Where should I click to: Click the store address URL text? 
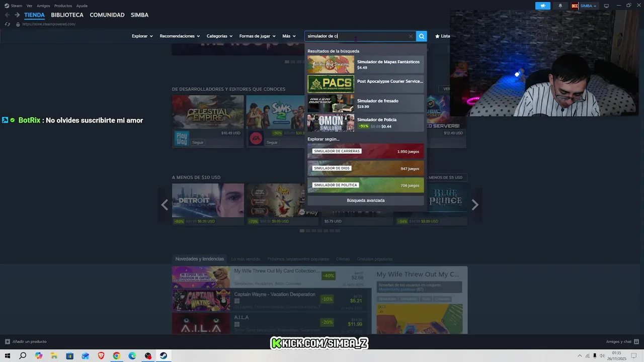(x=49, y=24)
